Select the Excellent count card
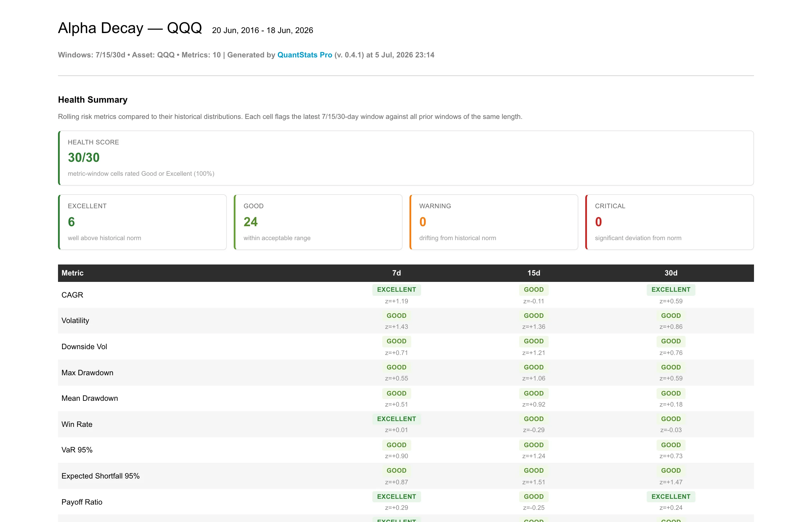 (142, 222)
